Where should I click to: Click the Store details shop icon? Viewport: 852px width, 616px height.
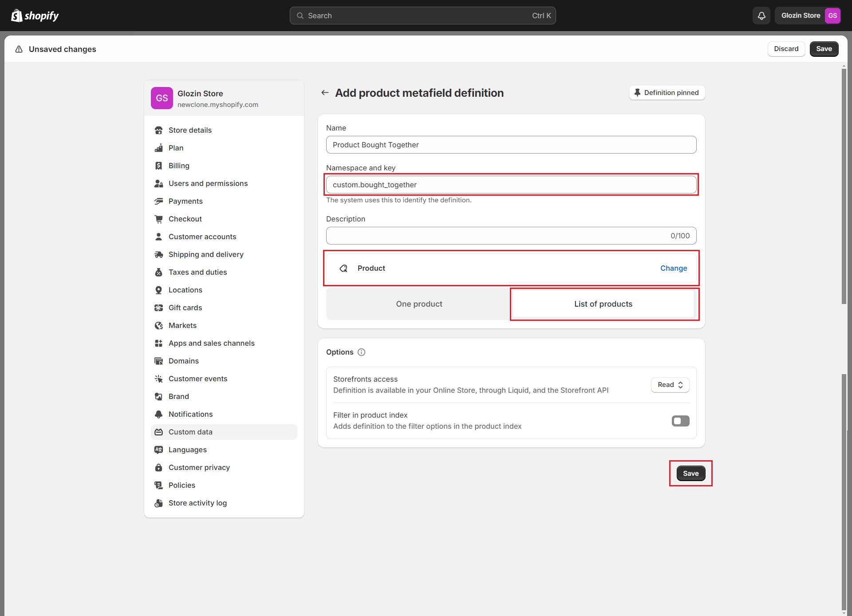coord(158,130)
